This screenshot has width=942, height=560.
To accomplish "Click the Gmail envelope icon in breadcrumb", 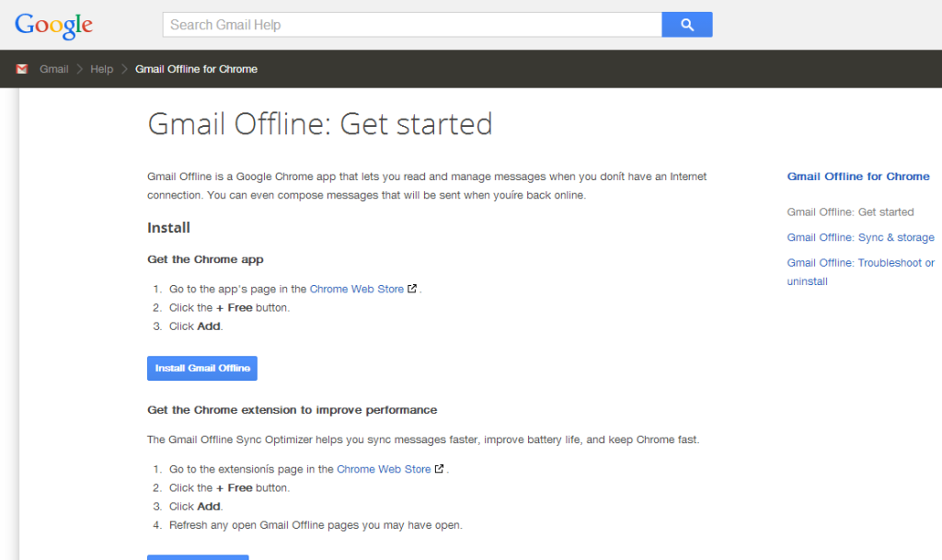I will (x=22, y=69).
